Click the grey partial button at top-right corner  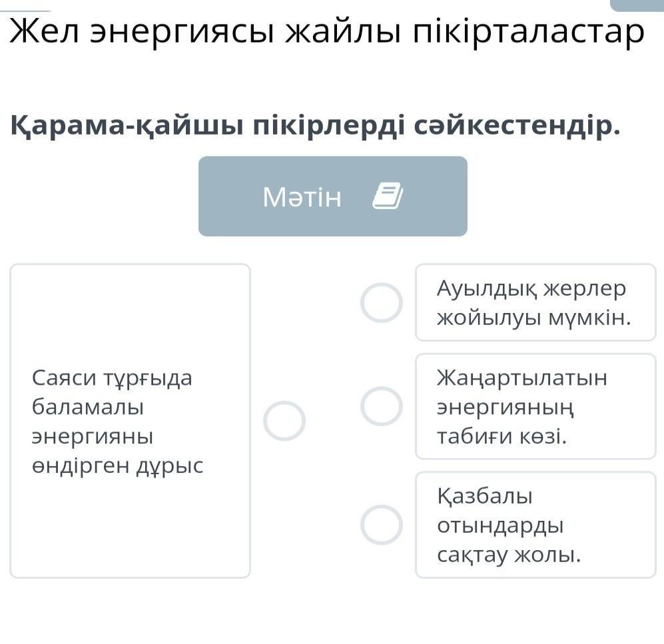[637, 5]
